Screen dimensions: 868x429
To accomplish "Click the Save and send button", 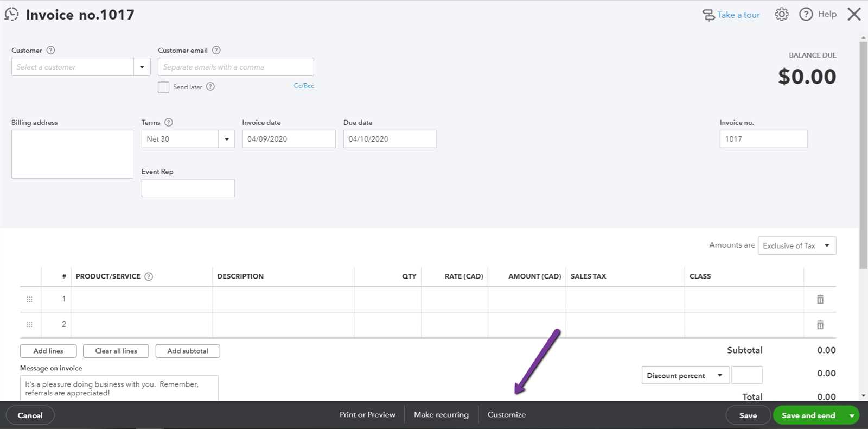I will [808, 415].
